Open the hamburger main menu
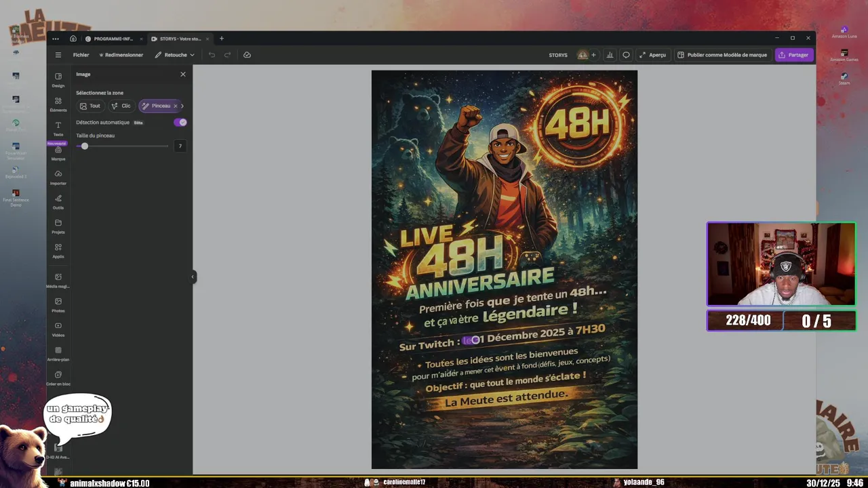868x488 pixels. pyautogui.click(x=58, y=55)
